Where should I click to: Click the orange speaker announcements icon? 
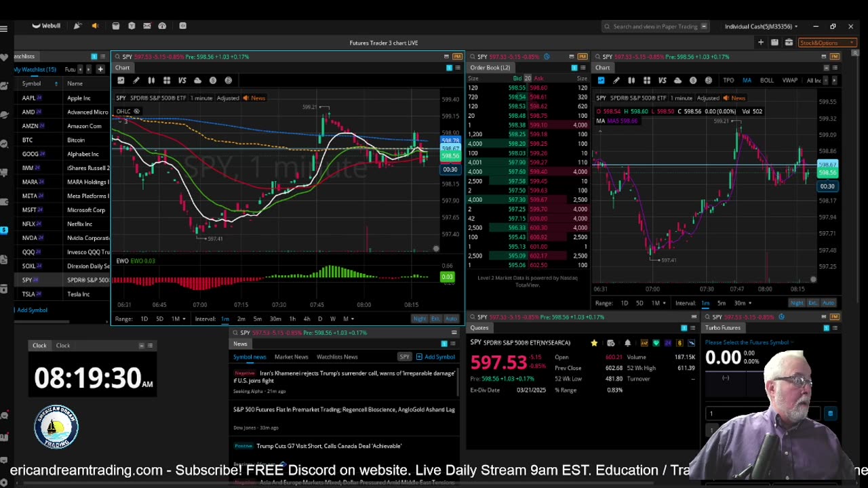pos(95,26)
